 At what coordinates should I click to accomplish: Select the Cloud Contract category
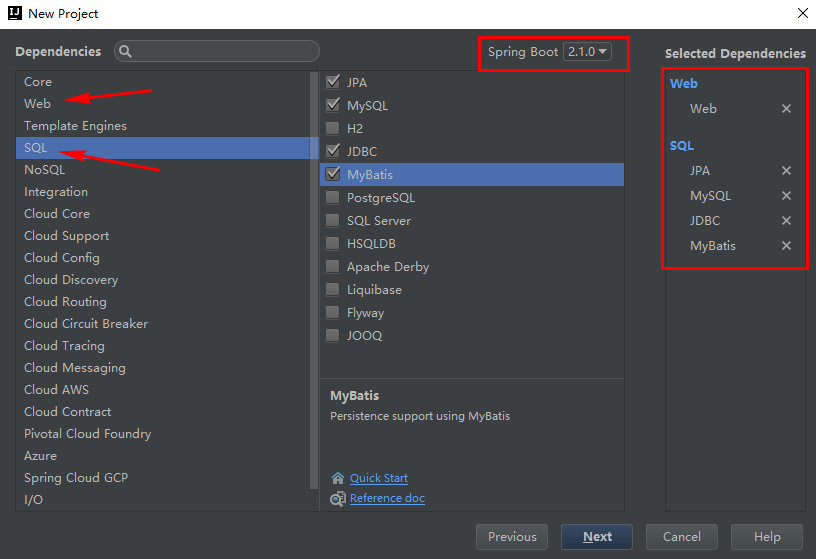[x=163, y=412]
